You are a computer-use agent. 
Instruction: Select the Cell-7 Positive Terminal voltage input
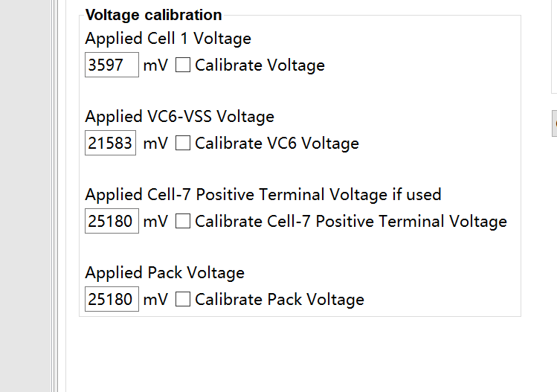pos(112,222)
